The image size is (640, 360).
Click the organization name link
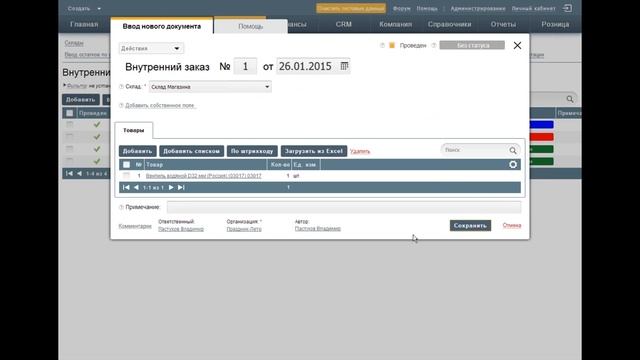pos(244,229)
